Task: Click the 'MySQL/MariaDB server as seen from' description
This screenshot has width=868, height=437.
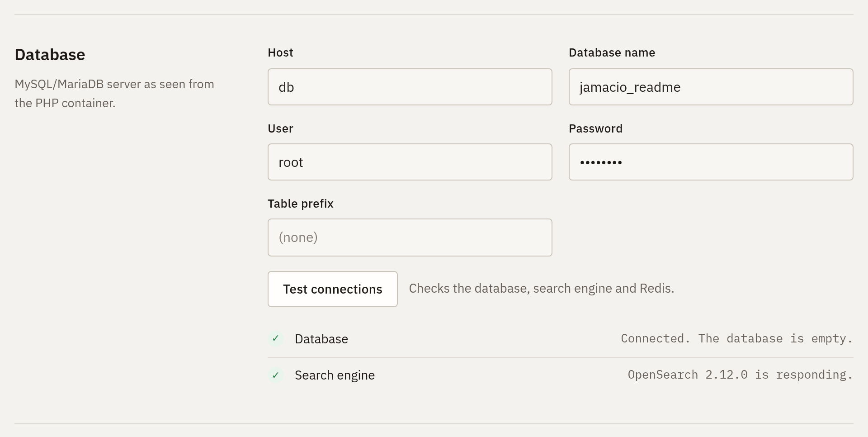Action: pos(114,84)
